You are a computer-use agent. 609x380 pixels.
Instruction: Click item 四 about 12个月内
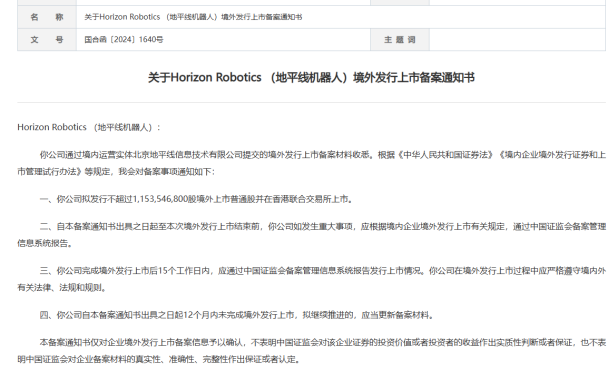click(x=237, y=315)
